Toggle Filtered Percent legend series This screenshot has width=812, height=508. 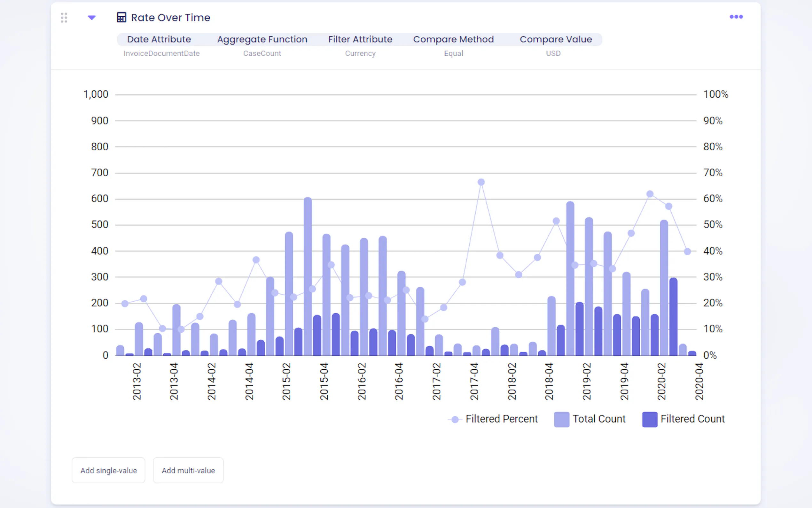pos(501,419)
